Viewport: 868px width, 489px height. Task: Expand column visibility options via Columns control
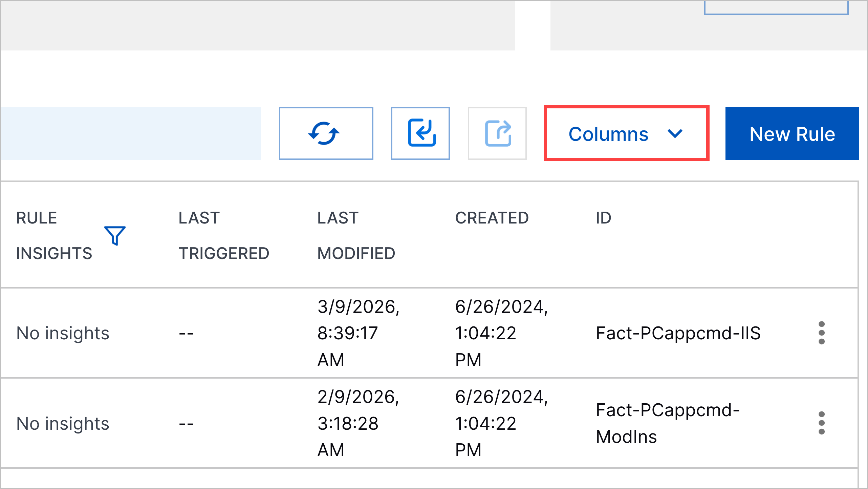tap(626, 133)
